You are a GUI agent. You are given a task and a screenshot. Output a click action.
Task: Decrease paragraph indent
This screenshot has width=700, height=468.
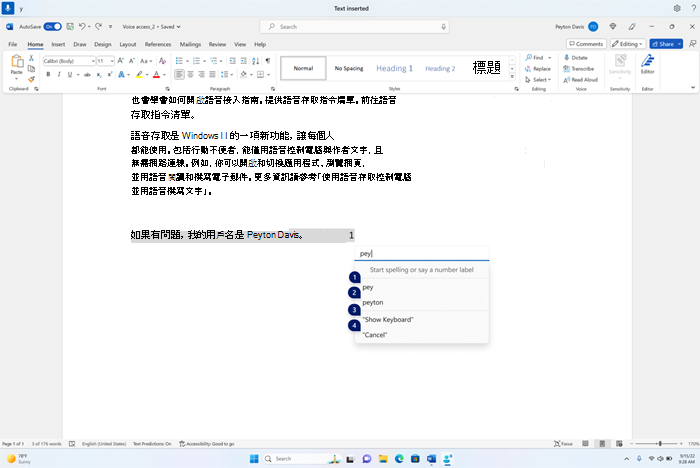click(233, 61)
